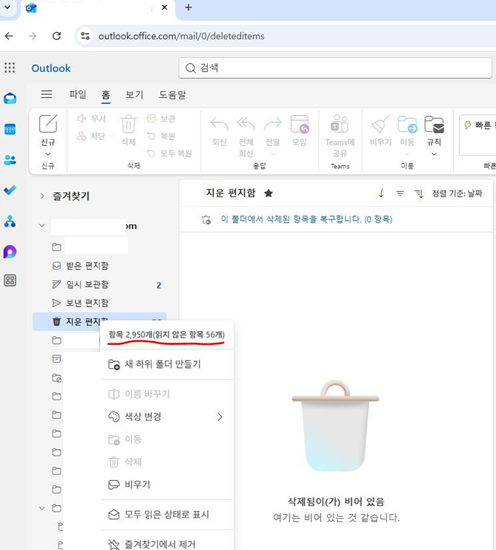Image resolution: width=496 pixels, height=550 pixels.
Task: Click the 전체 회신 reply all button
Action: coord(246,137)
